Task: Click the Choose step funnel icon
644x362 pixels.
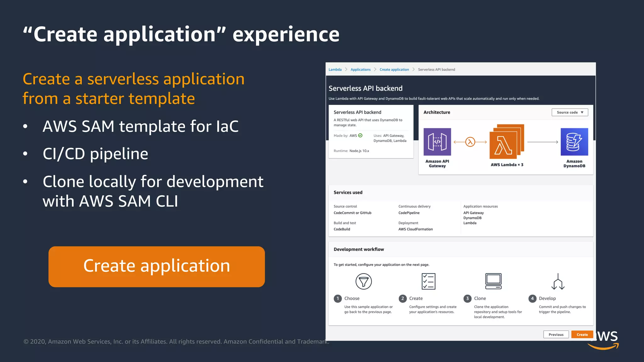Action: tap(364, 281)
